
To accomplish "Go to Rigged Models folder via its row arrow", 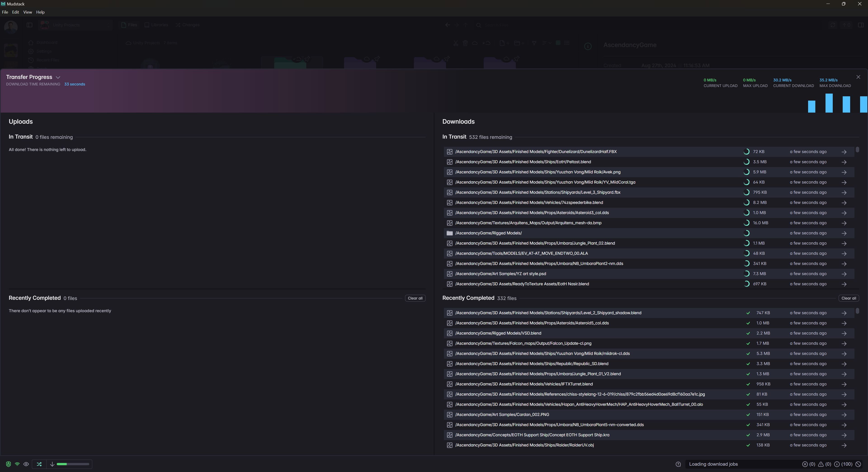I will click(x=844, y=233).
